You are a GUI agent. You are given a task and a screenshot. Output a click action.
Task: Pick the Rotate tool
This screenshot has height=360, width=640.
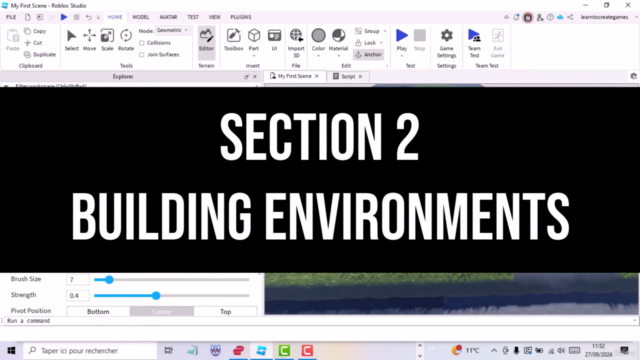coord(126,40)
